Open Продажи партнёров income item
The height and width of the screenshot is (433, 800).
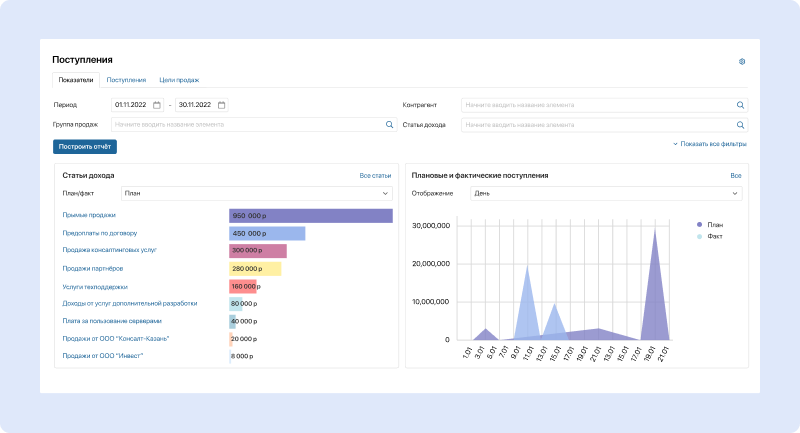click(x=92, y=268)
